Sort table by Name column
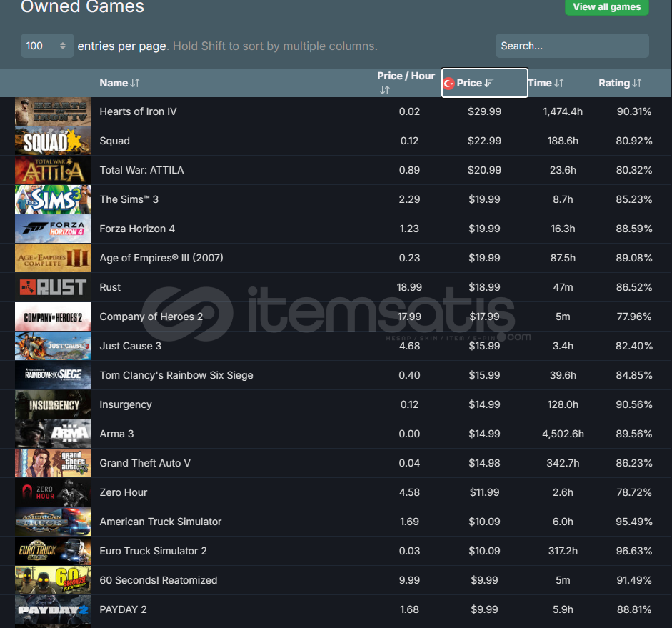672x628 pixels. pyautogui.click(x=119, y=83)
